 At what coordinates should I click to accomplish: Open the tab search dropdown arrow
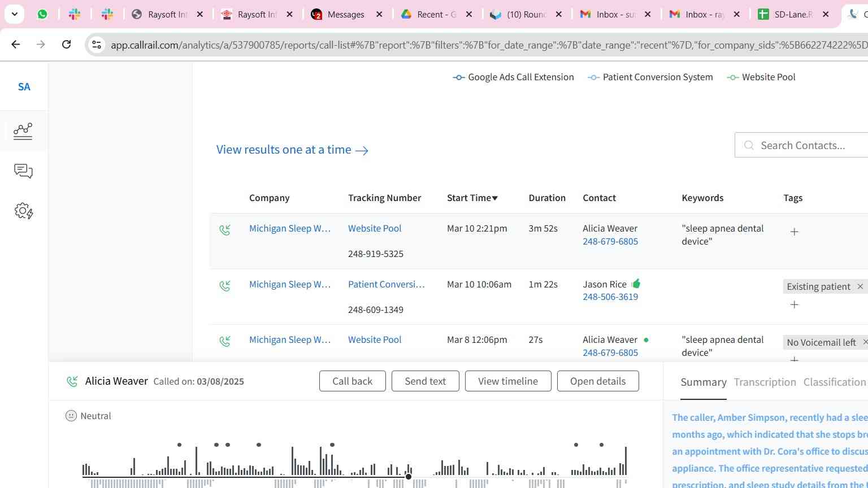[x=14, y=14]
